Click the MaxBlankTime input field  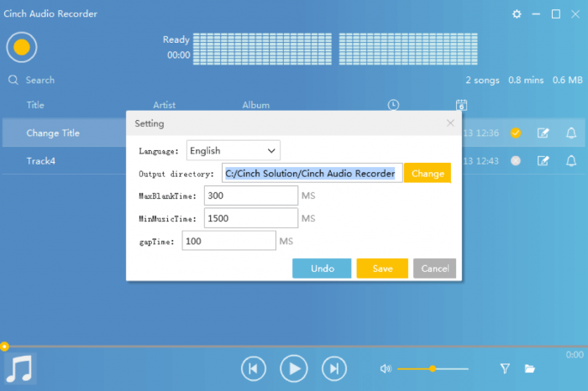click(x=250, y=195)
